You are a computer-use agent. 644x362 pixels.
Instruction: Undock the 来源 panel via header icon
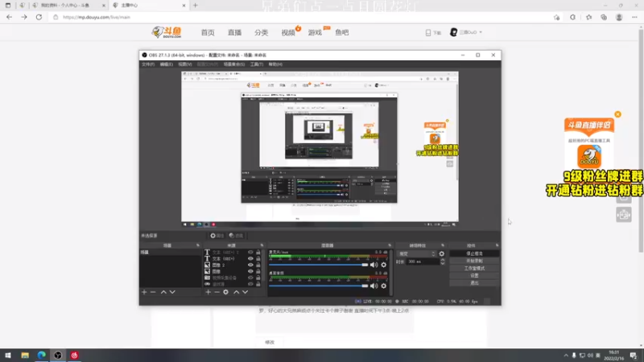pos(262,245)
